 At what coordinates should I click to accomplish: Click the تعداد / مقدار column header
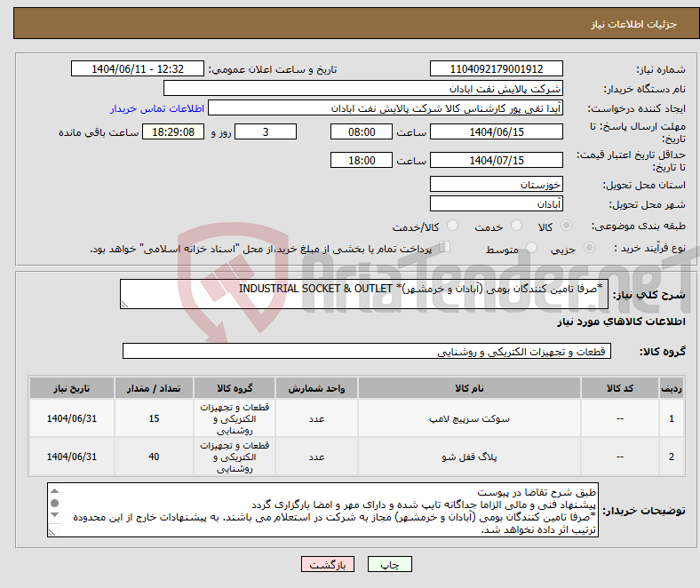coord(154,388)
